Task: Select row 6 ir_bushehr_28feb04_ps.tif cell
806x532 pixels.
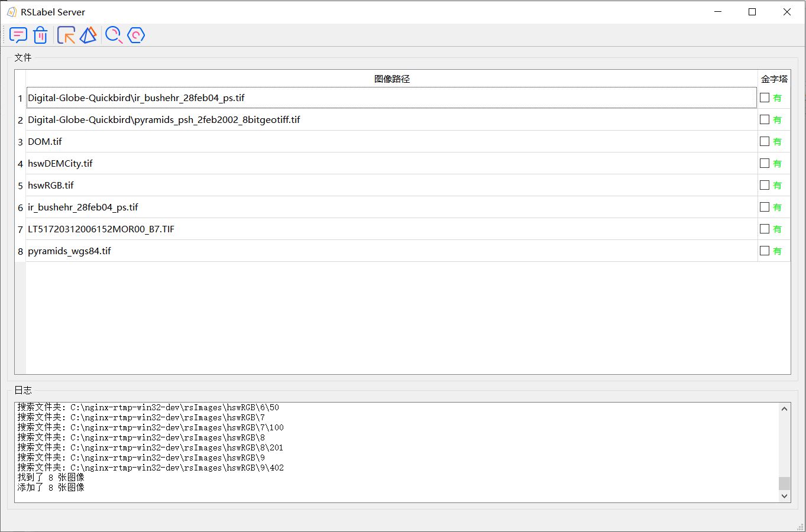Action: click(x=391, y=207)
